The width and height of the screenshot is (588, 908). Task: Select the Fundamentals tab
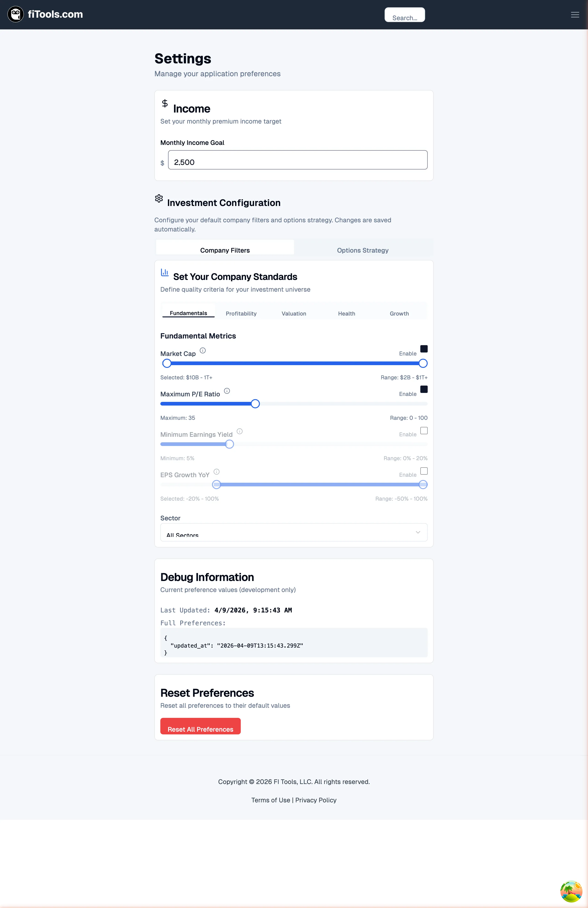coord(189,311)
